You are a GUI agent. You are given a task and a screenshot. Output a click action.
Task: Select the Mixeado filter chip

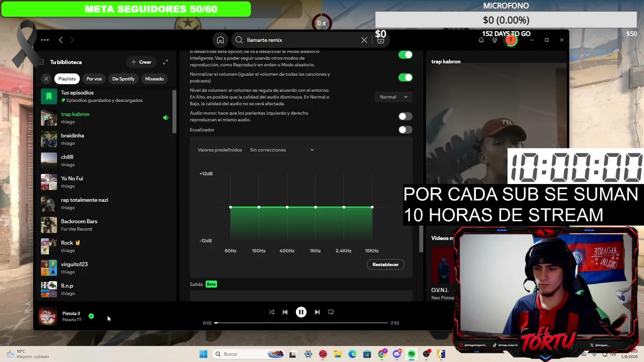(154, 79)
